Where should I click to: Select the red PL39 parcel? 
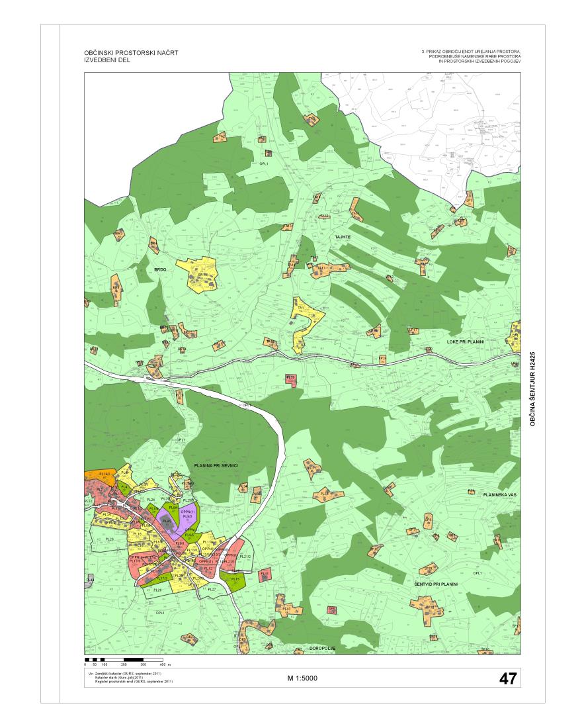[290, 378]
